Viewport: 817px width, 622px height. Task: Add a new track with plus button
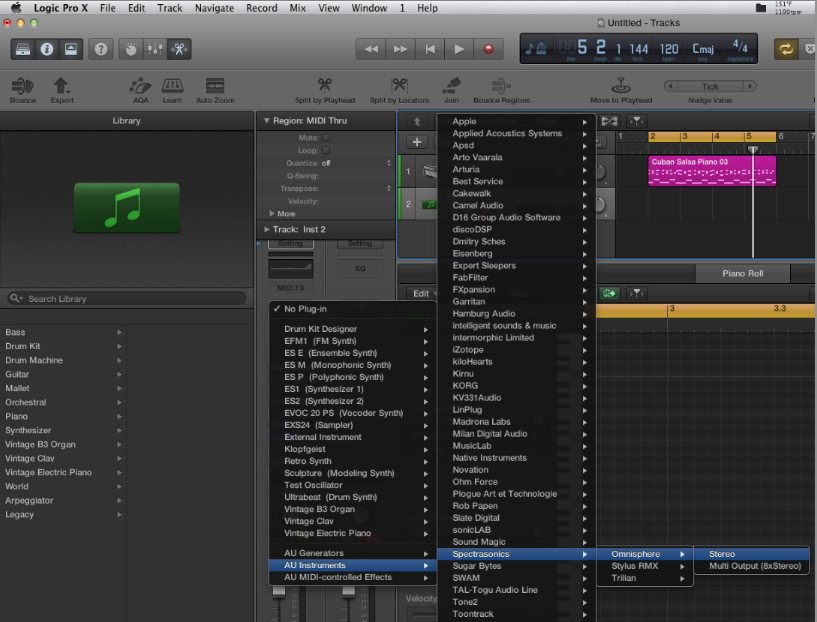417,142
